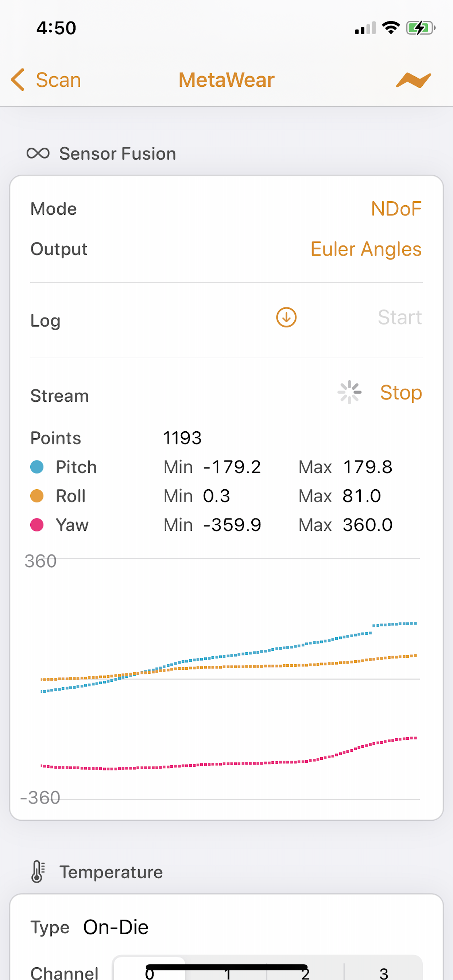Tap the log download arrow icon
Viewport: 453px width, 980px height.
[x=286, y=317]
